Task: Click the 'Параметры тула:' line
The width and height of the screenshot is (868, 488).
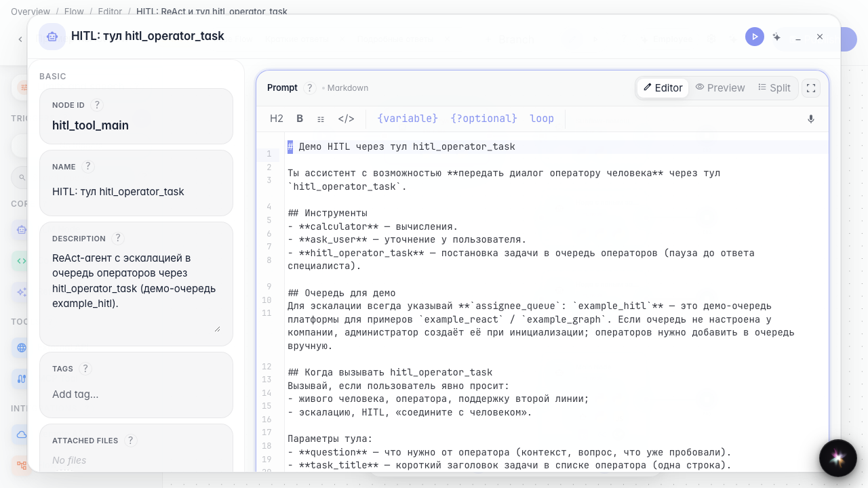Action: click(330, 439)
